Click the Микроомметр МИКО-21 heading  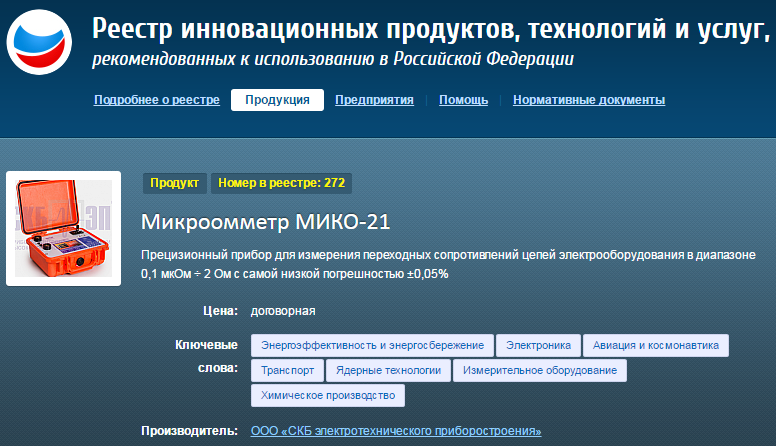point(266,222)
